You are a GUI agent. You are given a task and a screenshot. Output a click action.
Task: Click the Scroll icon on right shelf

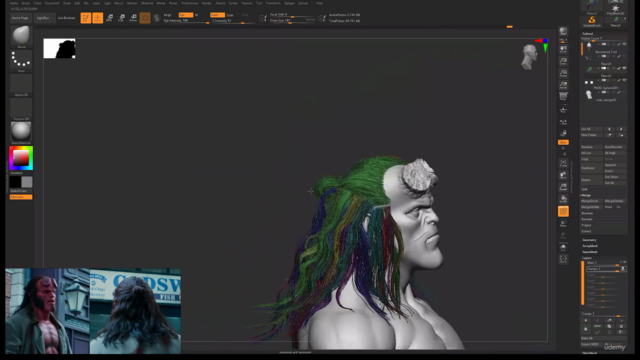(563, 50)
